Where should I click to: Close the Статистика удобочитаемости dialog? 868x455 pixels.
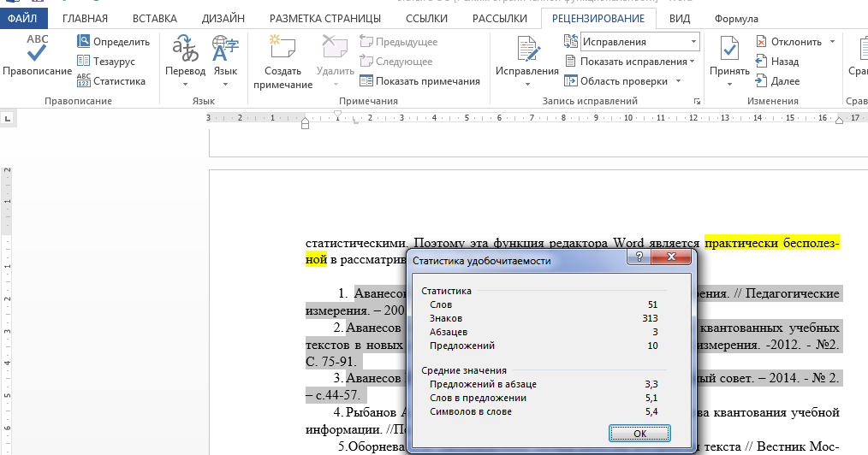point(671,257)
